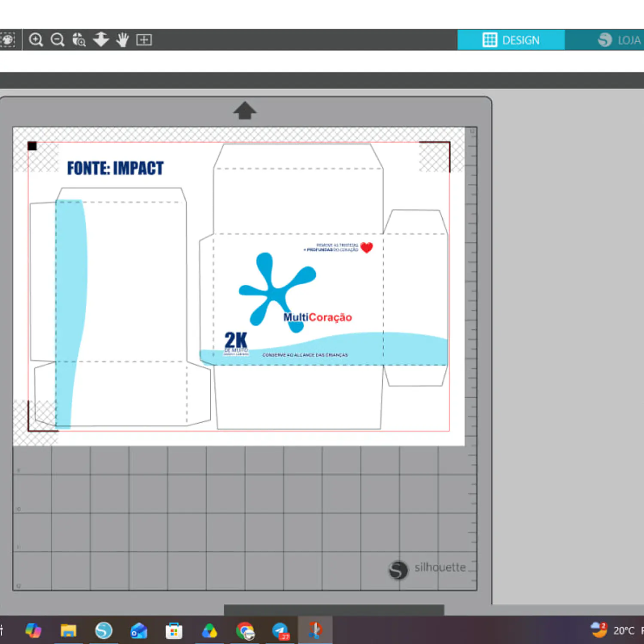
Task: Click the horizontal scrollbar below the mat
Action: (334, 610)
